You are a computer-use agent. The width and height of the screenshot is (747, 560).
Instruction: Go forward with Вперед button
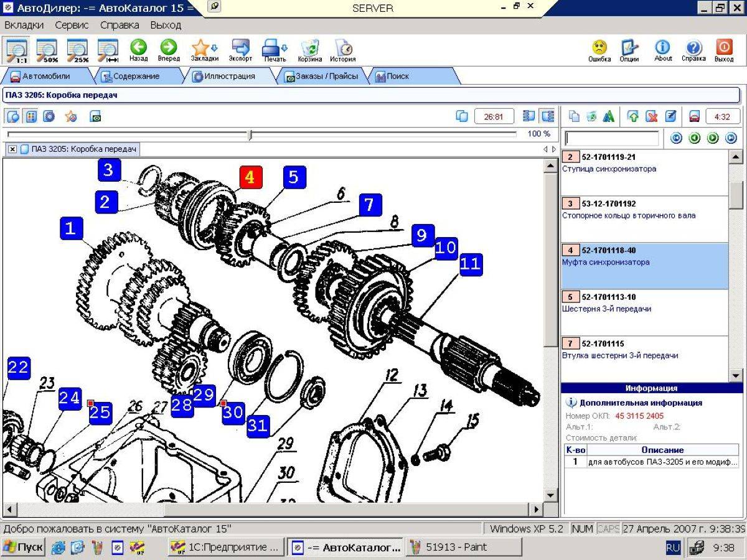pos(169,50)
